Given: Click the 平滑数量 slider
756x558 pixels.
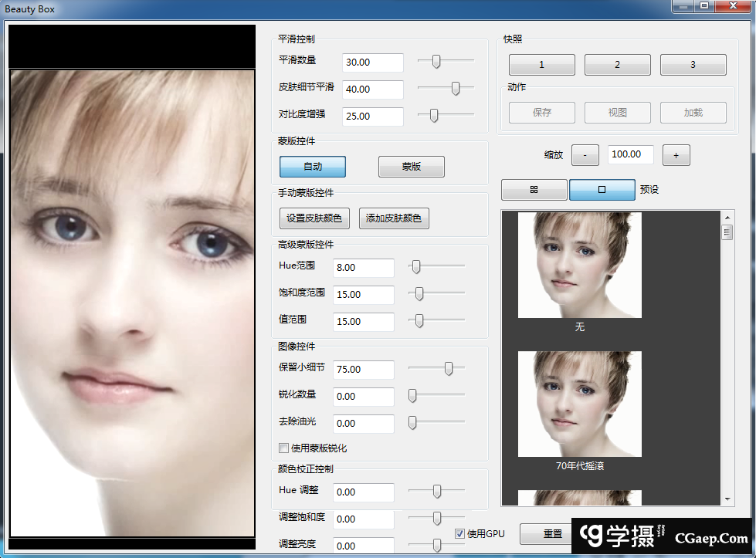Looking at the screenshot, I should pos(436,62).
